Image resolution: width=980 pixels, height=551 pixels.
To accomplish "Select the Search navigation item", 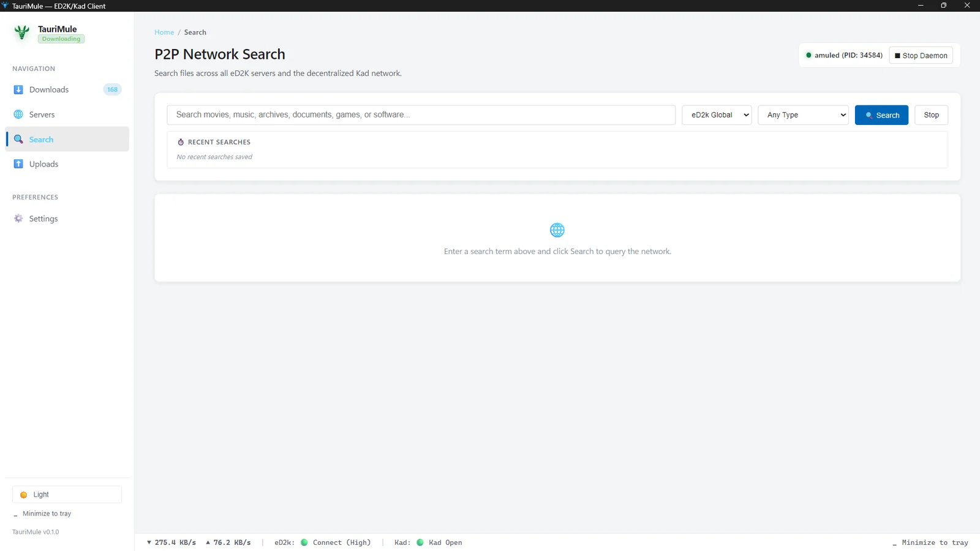I will [x=67, y=139].
